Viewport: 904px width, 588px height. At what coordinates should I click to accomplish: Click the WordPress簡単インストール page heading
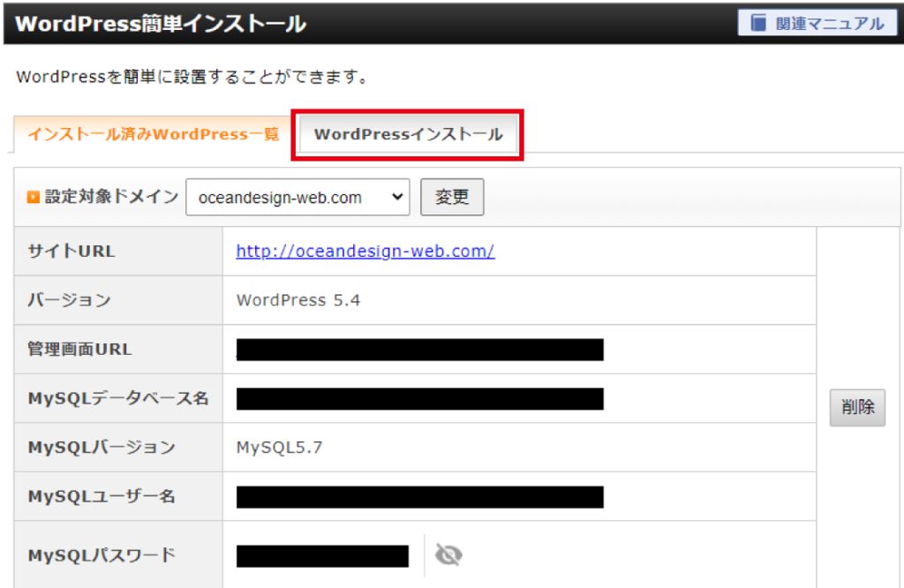[161, 24]
